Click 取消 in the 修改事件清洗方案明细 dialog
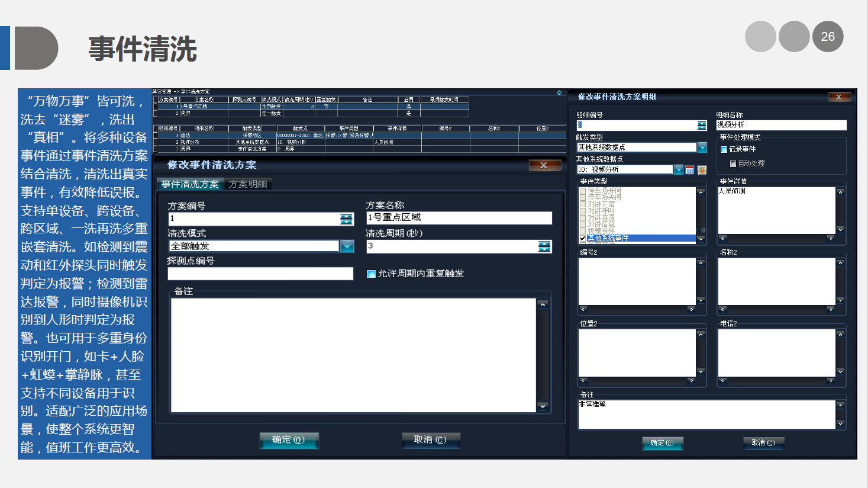This screenshot has width=868, height=488. tap(763, 443)
